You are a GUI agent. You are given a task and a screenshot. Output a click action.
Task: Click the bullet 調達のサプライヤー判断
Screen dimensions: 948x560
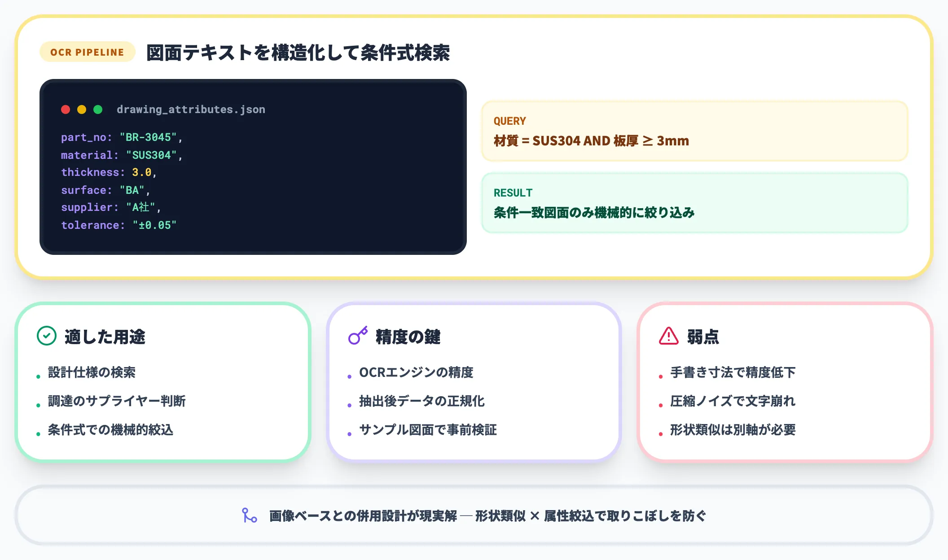coord(117,401)
